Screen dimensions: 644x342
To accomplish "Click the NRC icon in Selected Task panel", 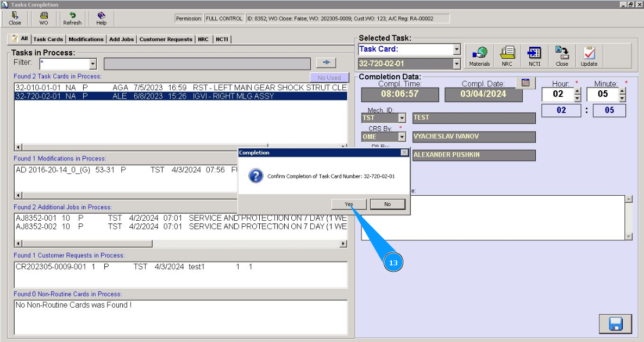I will coord(507,56).
